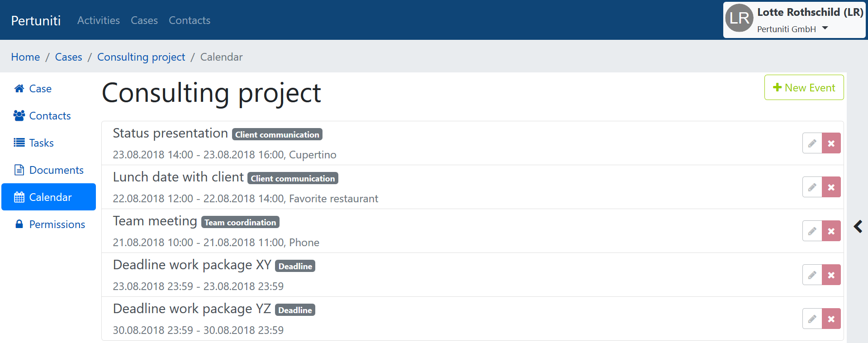Edit Deadline work package XY

click(x=812, y=275)
